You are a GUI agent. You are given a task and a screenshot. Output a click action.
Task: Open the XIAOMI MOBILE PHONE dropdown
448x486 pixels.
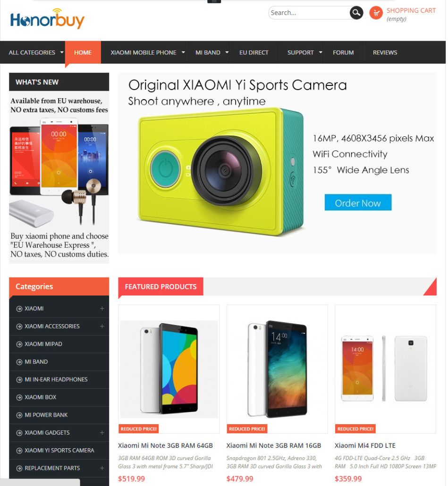pos(183,52)
